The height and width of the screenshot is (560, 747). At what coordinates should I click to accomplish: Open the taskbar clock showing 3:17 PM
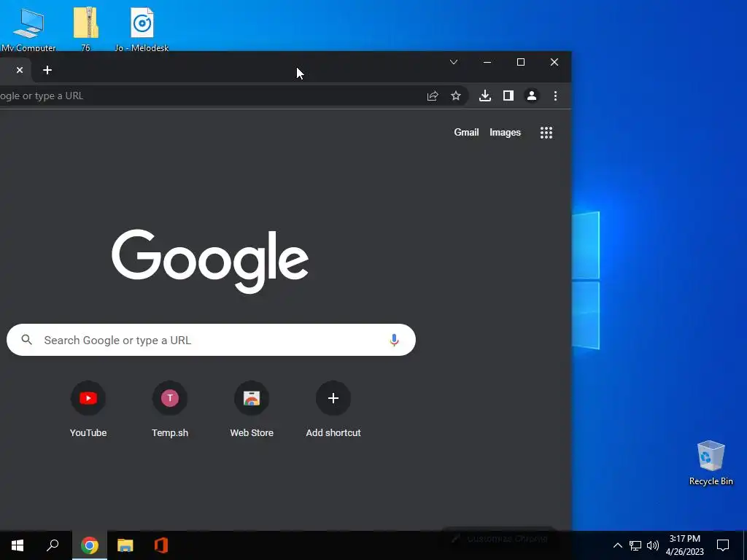coord(684,545)
